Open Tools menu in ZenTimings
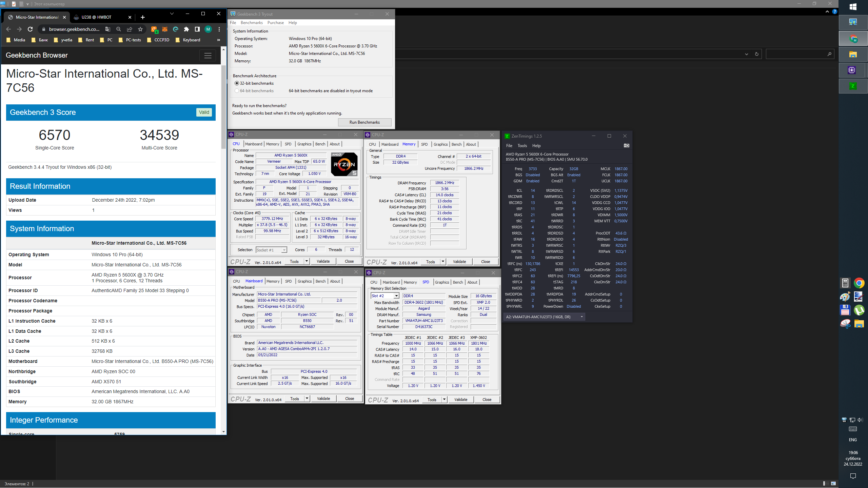The height and width of the screenshot is (488, 868). point(522,146)
